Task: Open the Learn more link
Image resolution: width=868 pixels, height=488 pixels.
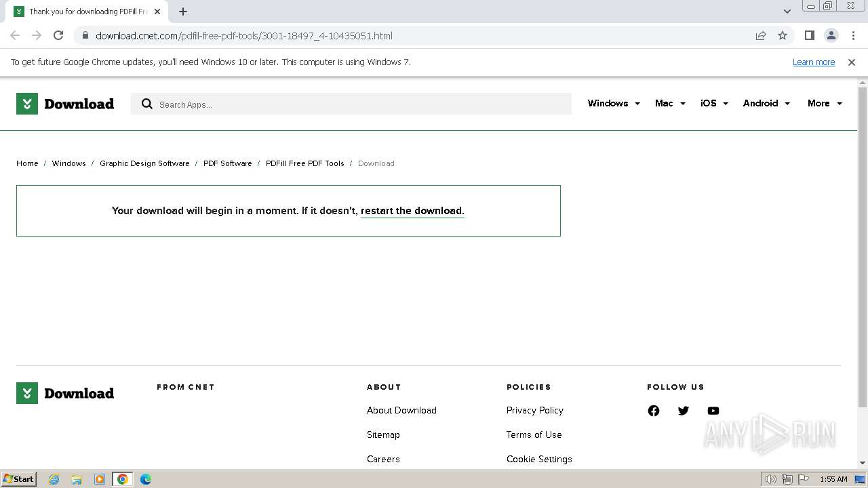Action: tap(814, 62)
